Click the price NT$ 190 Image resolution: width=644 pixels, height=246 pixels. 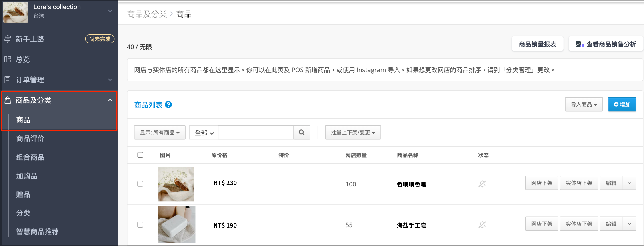[x=225, y=226]
